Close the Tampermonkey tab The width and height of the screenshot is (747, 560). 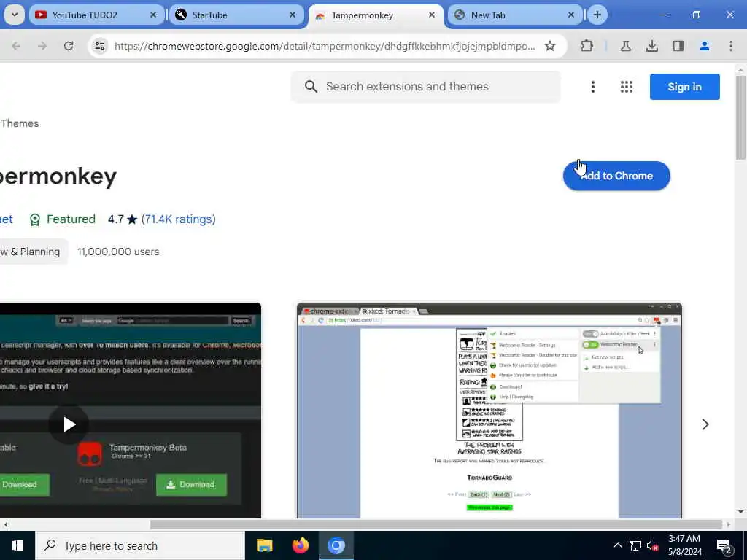point(432,15)
